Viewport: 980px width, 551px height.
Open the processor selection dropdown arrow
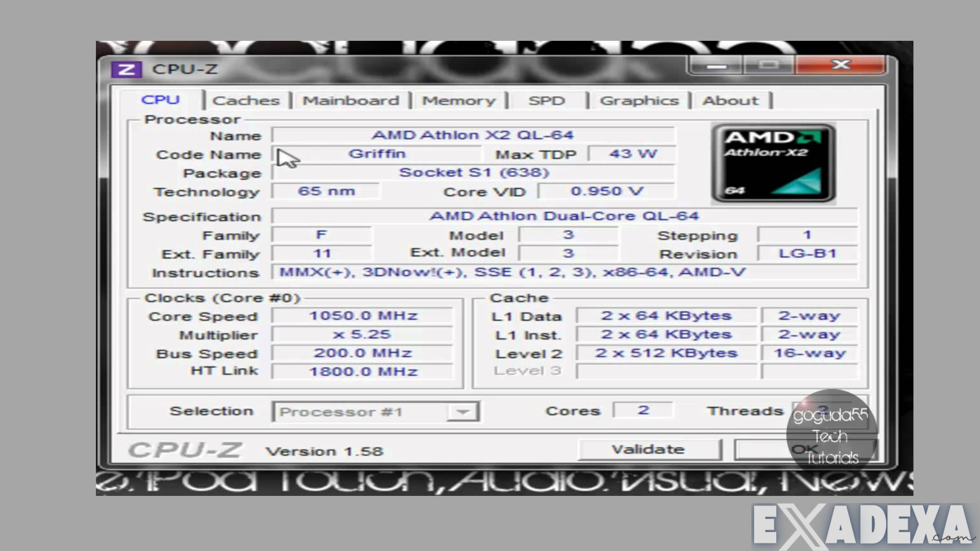click(x=463, y=411)
